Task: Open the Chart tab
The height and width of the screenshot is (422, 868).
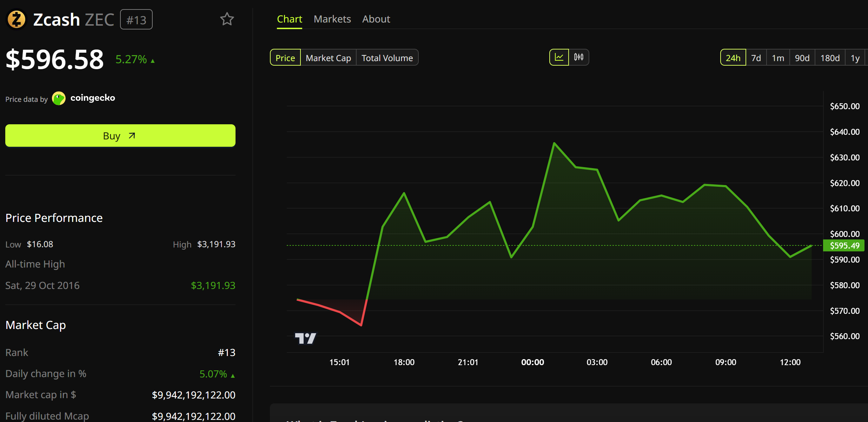Action: [290, 19]
